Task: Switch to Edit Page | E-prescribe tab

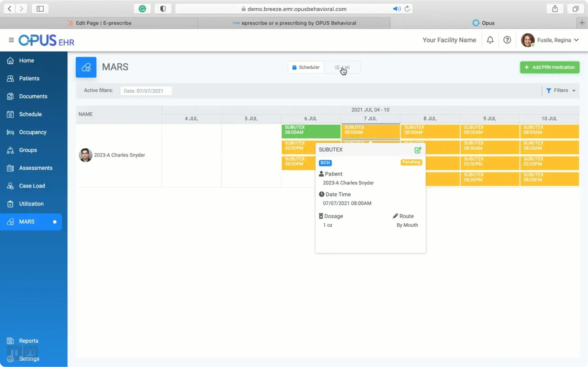Action: (99, 23)
